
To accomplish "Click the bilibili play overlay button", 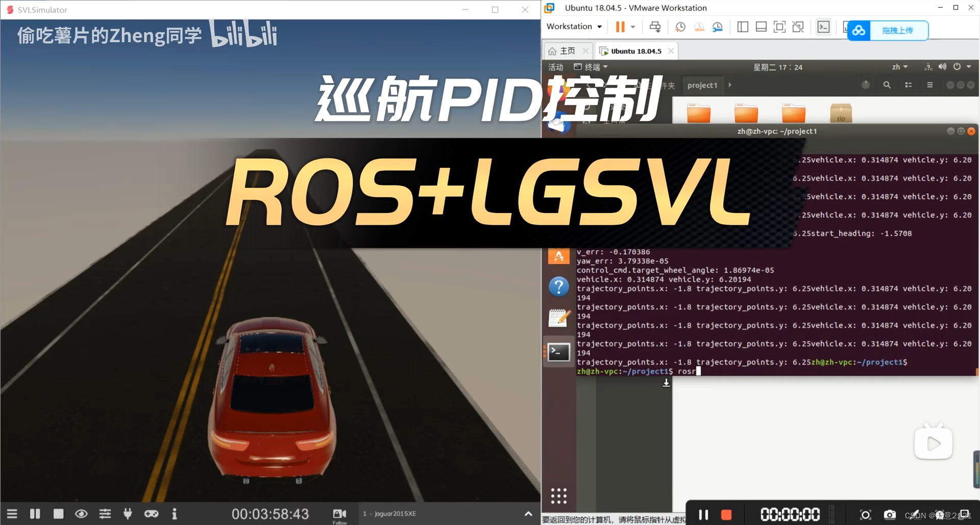I will [x=933, y=442].
